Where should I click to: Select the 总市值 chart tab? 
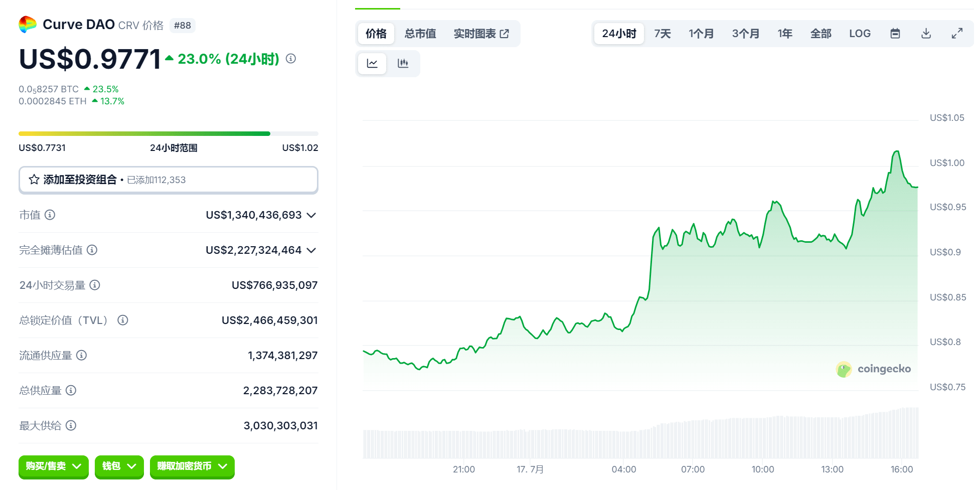420,34
